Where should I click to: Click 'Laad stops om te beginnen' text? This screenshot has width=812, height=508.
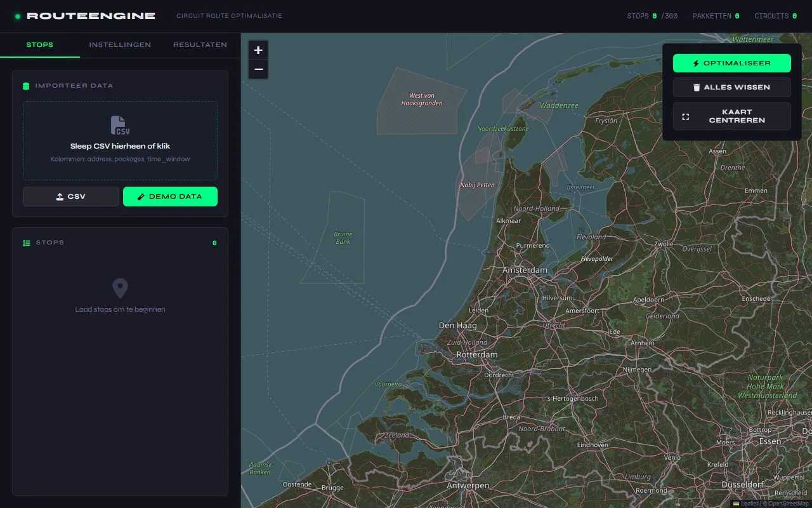(120, 309)
